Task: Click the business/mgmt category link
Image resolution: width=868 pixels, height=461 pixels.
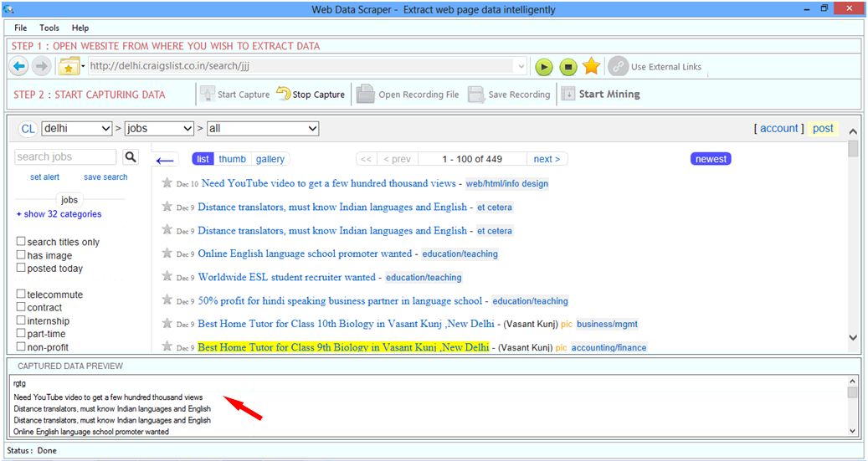Action: point(608,325)
